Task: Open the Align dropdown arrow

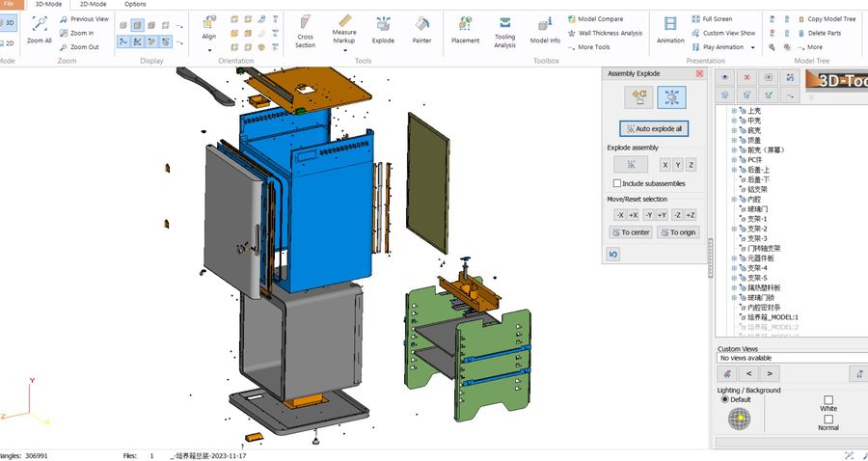Action: (209, 50)
